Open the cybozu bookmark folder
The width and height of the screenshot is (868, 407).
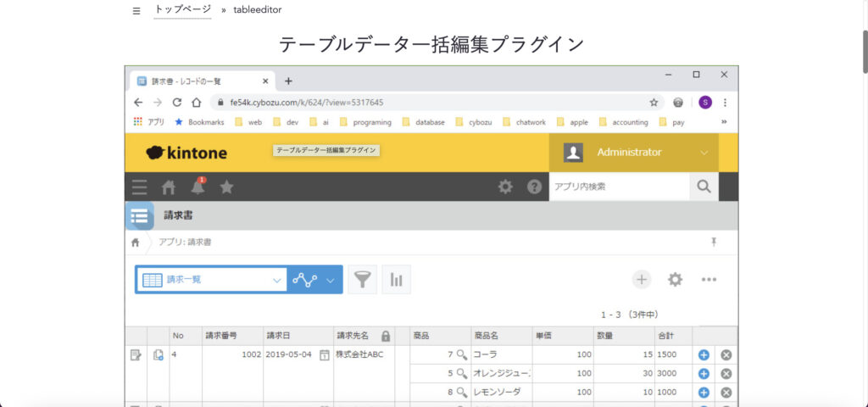473,122
